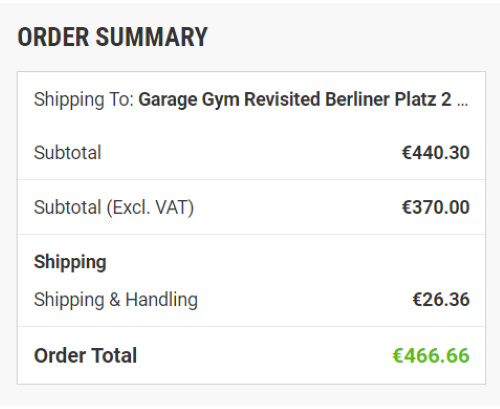Select the €440.30 subtotal amount
The width and height of the screenshot is (500, 409).
pyautogui.click(x=436, y=153)
